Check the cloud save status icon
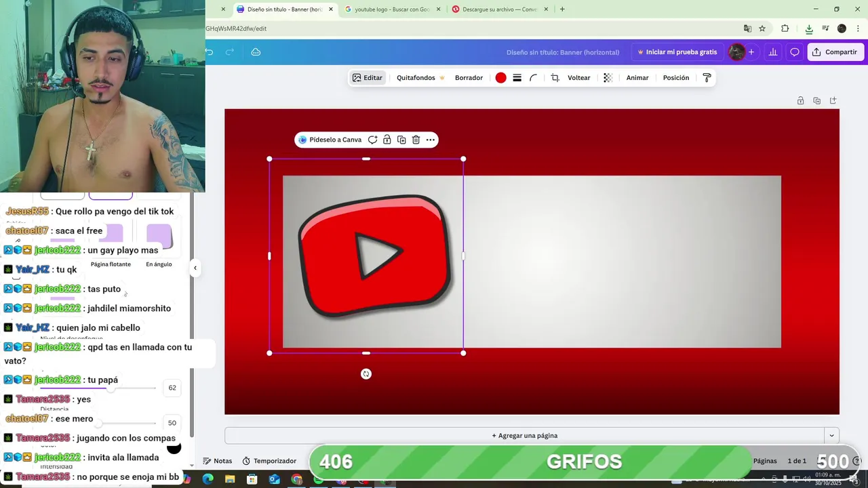This screenshot has height=488, width=868. (256, 52)
